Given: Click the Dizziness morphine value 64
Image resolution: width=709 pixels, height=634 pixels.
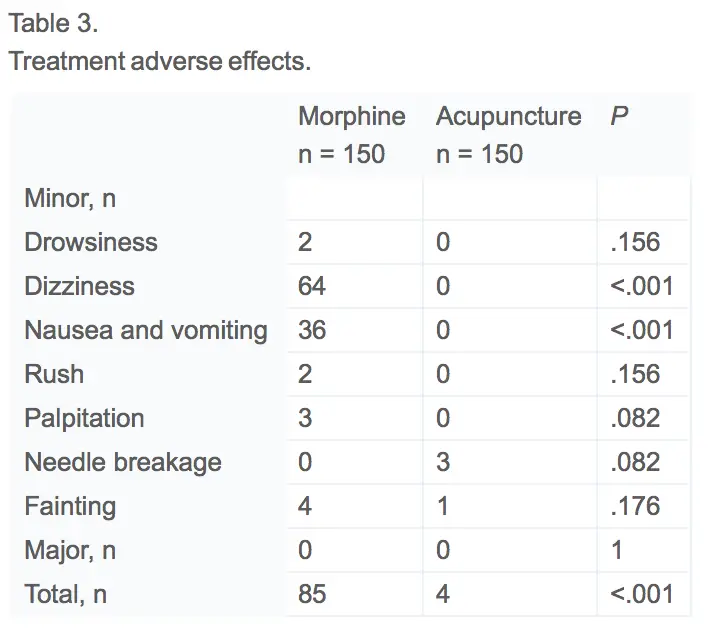Looking at the screenshot, I should click(312, 286).
